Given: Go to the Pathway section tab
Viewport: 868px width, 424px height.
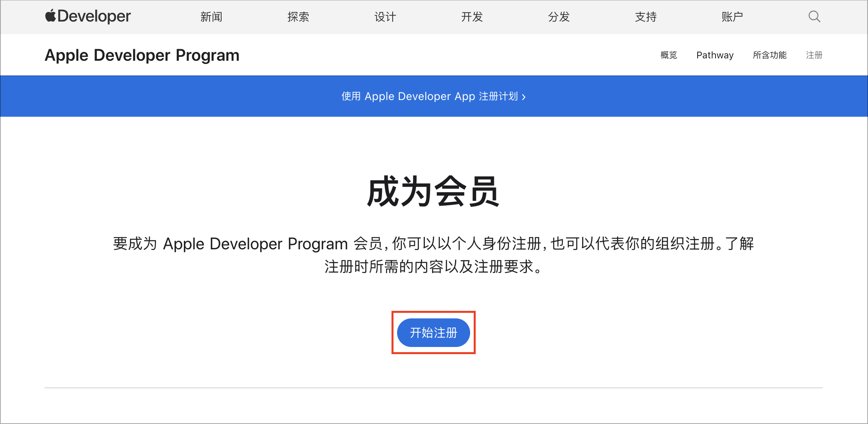Looking at the screenshot, I should tap(715, 55).
